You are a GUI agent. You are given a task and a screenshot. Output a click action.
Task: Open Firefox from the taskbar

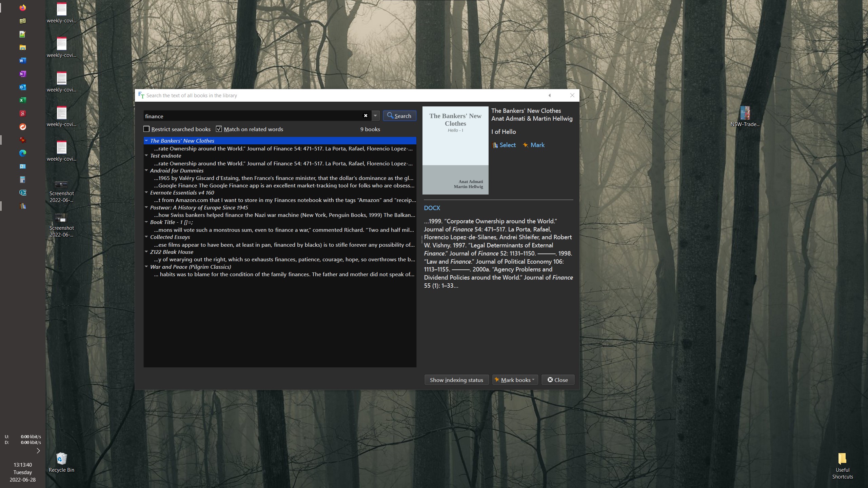pyautogui.click(x=22, y=7)
